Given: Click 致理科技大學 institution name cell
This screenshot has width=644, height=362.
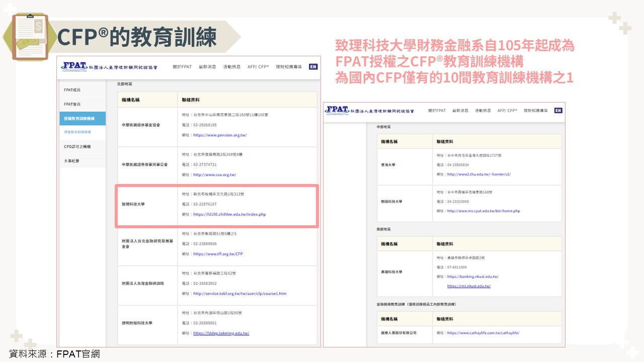Looking at the screenshot, I should click(x=133, y=204).
